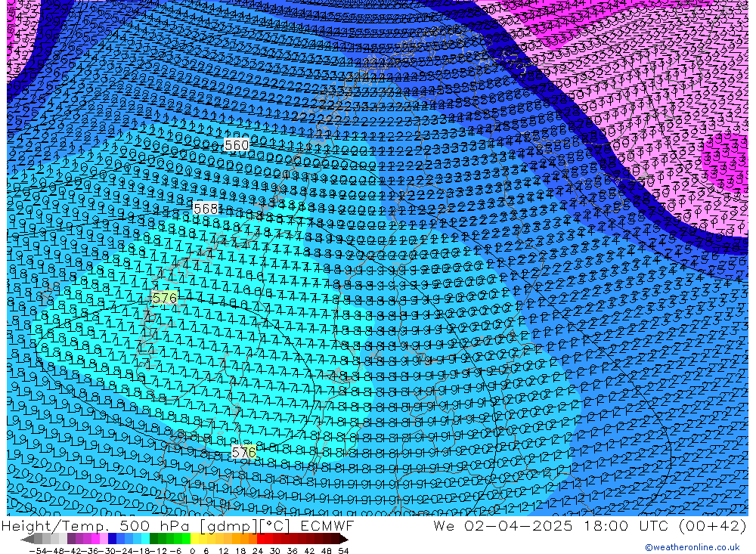Click the 560 contour height label
Image resolution: width=756 pixels, height=554 pixels.
[237, 145]
